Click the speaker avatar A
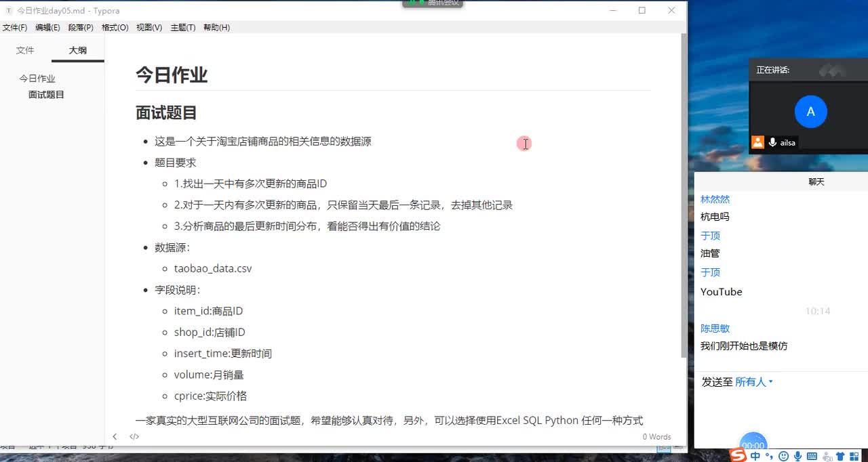Screen dimensions: 868x462 pyautogui.click(x=810, y=112)
